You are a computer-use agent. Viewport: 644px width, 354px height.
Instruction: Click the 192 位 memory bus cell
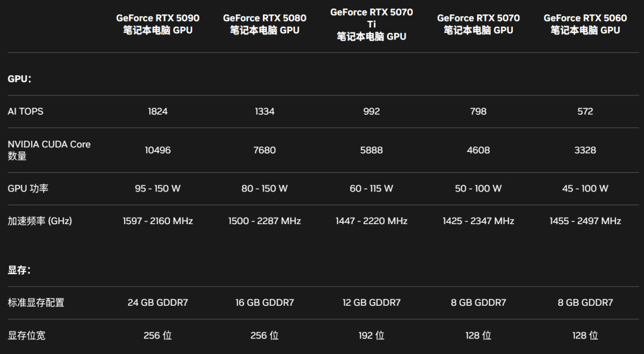[x=371, y=336]
